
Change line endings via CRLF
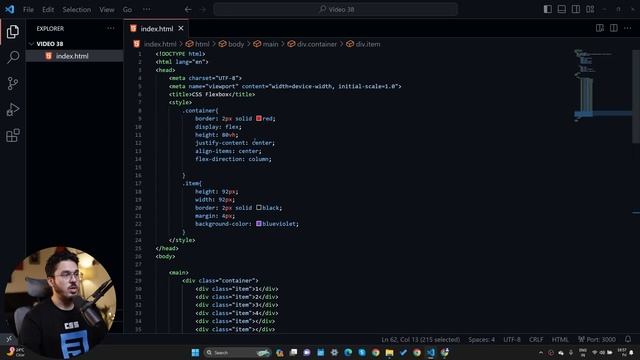pyautogui.click(x=536, y=340)
